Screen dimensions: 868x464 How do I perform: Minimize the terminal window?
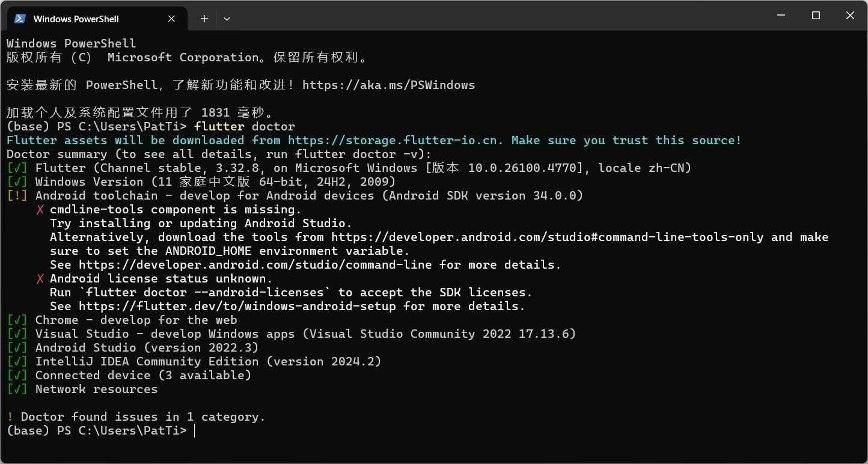[x=781, y=16]
